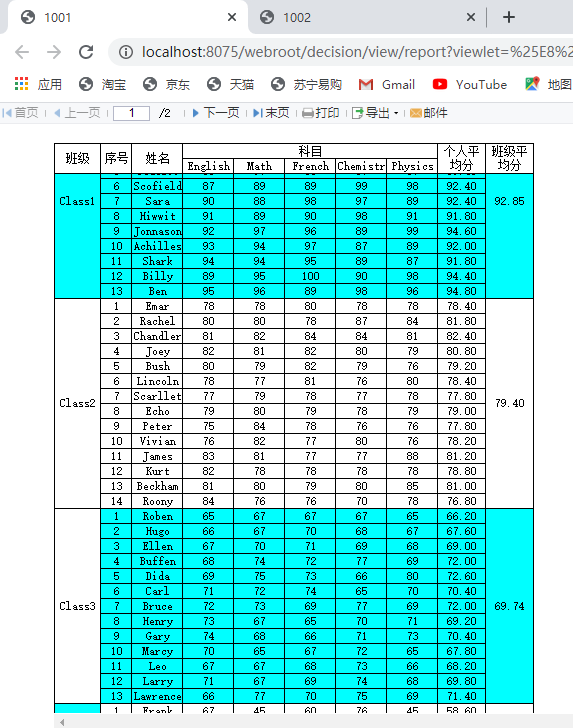Select the name Chandler

pos(157,336)
